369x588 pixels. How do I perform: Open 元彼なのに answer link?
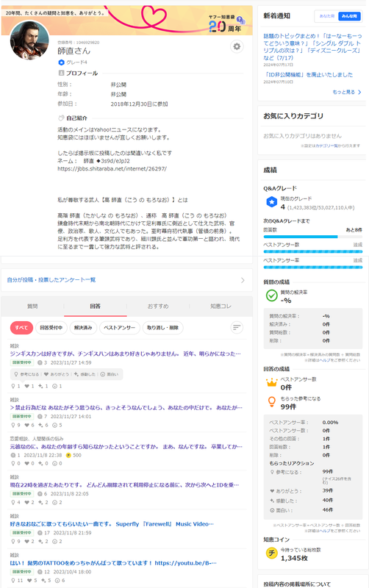[126, 447]
